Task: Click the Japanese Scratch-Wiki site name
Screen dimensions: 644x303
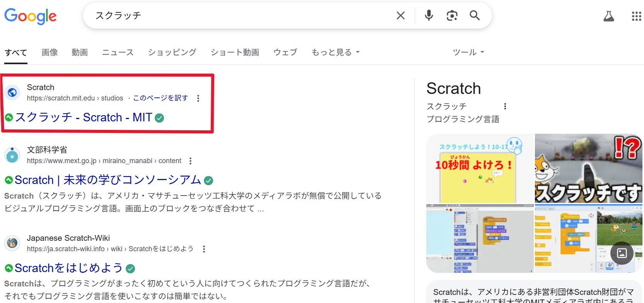Action: 68,238
